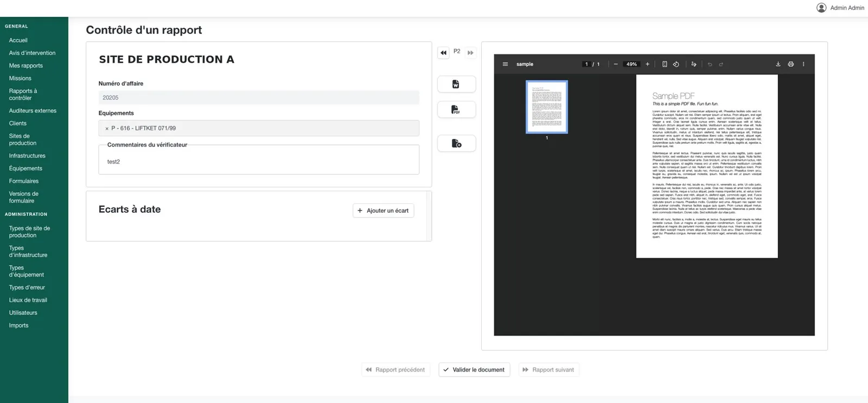Go to Rapport suivant
868x403 pixels.
pyautogui.click(x=548, y=370)
